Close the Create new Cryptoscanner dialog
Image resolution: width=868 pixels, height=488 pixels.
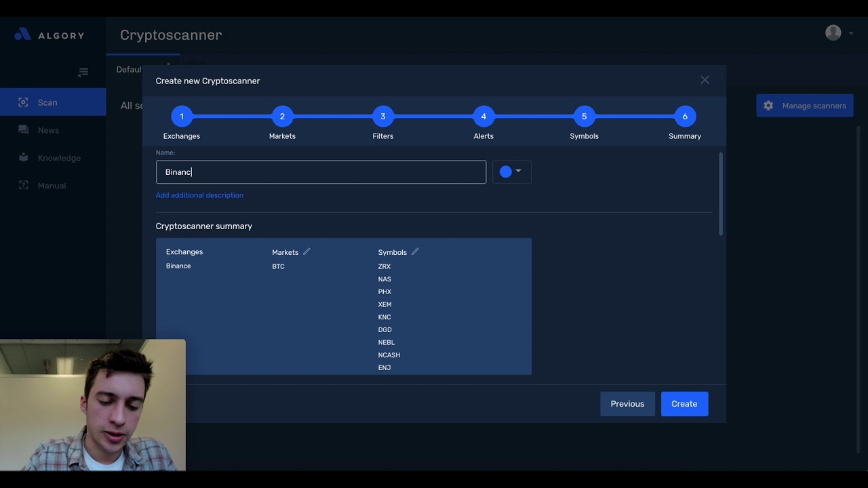[705, 80]
